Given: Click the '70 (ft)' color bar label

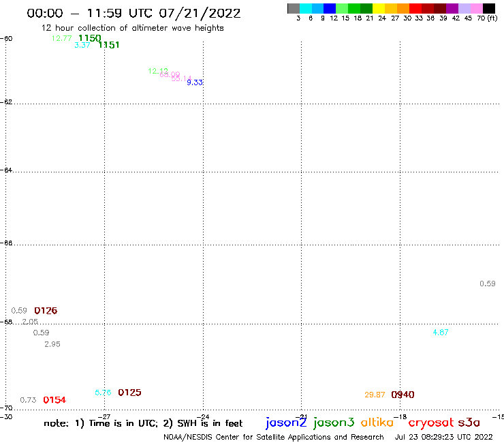Looking at the screenshot, I should click(487, 18).
